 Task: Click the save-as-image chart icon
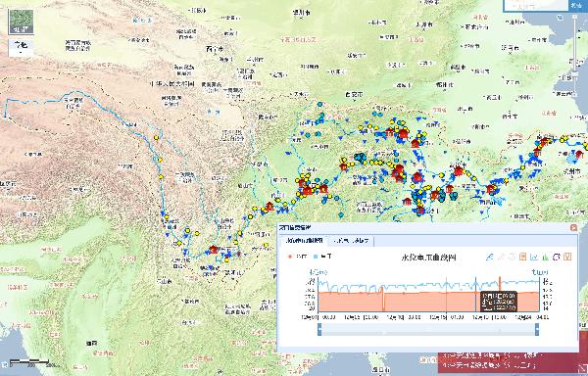coord(567,257)
